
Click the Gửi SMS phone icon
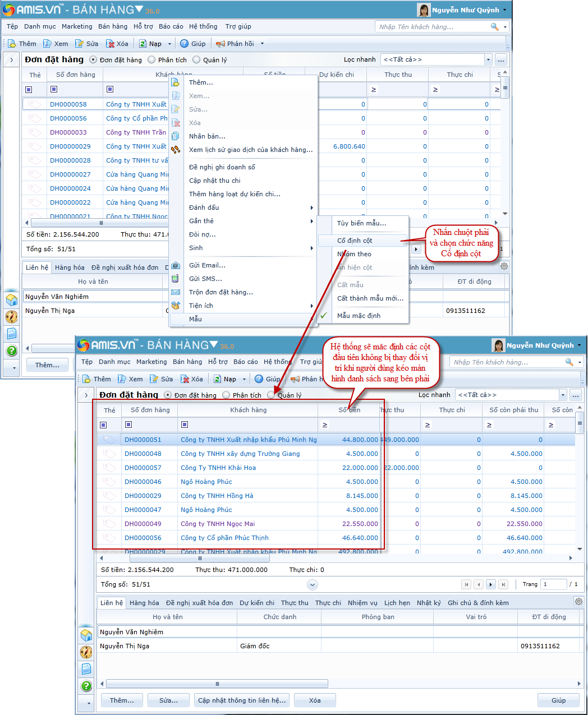pos(176,279)
